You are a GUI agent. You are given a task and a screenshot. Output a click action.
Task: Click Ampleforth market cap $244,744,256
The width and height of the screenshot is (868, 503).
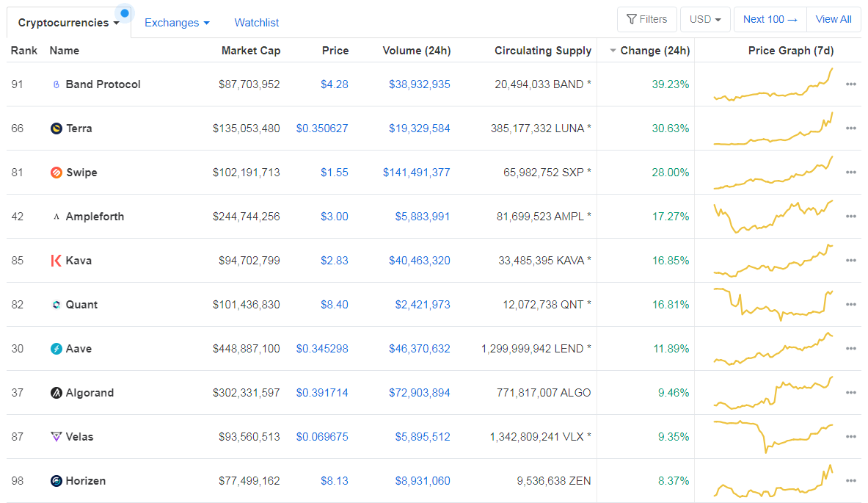[247, 217]
